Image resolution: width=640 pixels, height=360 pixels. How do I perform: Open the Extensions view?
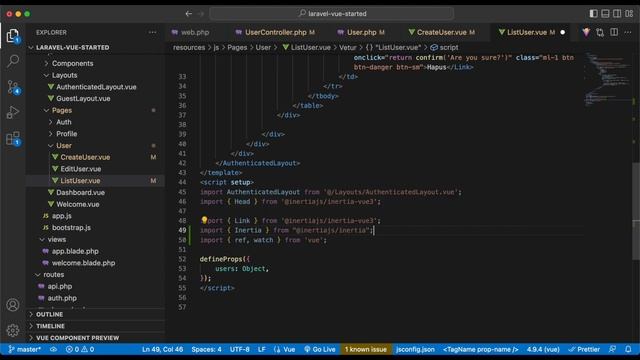pyautogui.click(x=13, y=138)
